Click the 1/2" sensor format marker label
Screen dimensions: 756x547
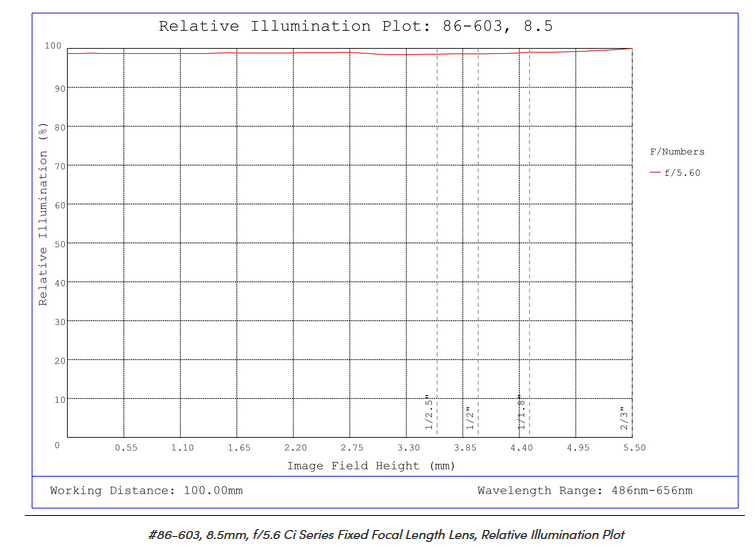click(x=468, y=416)
